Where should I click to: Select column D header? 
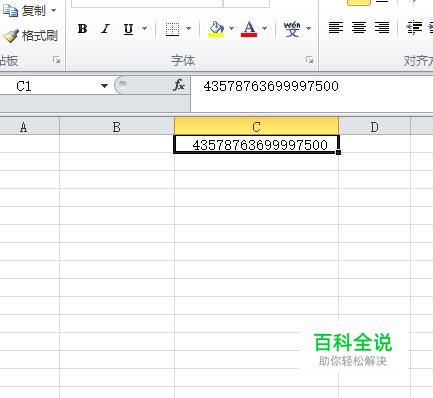[x=374, y=127]
